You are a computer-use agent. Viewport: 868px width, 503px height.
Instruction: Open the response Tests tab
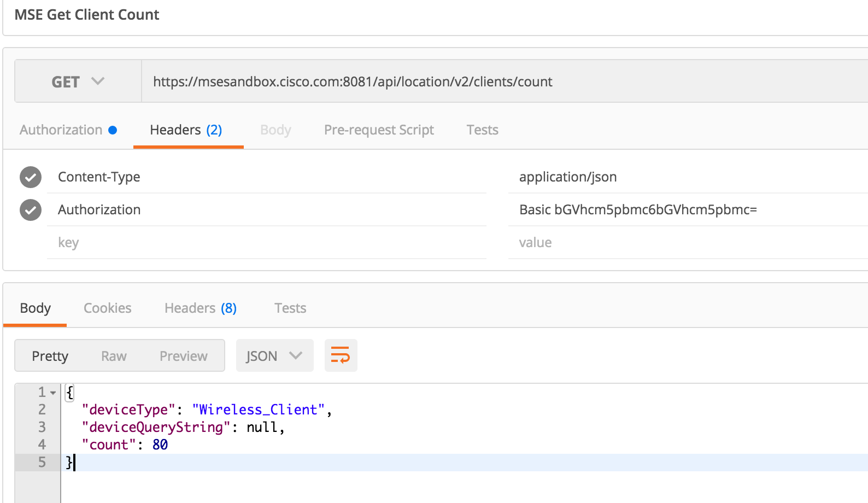tap(290, 308)
